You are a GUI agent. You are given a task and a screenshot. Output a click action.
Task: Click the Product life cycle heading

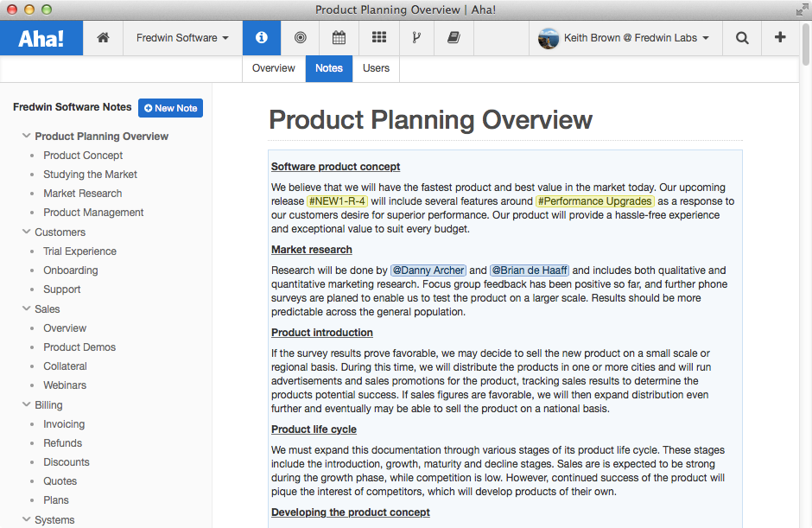click(x=314, y=429)
